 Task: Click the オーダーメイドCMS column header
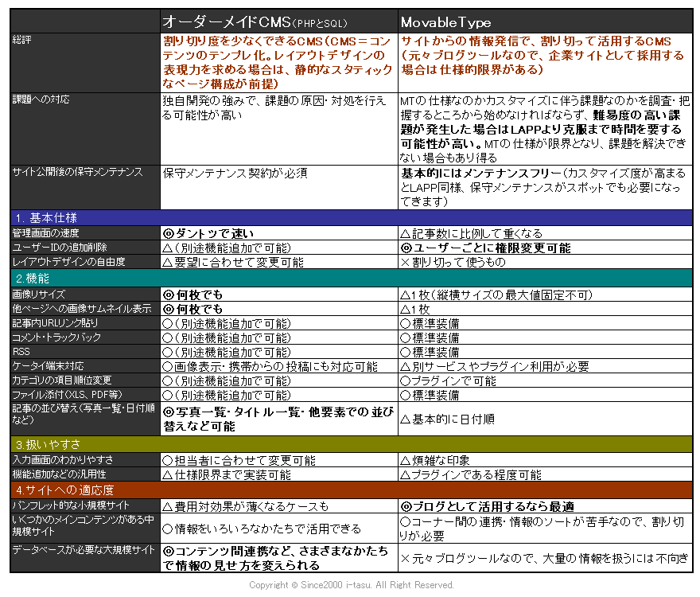[256, 22]
